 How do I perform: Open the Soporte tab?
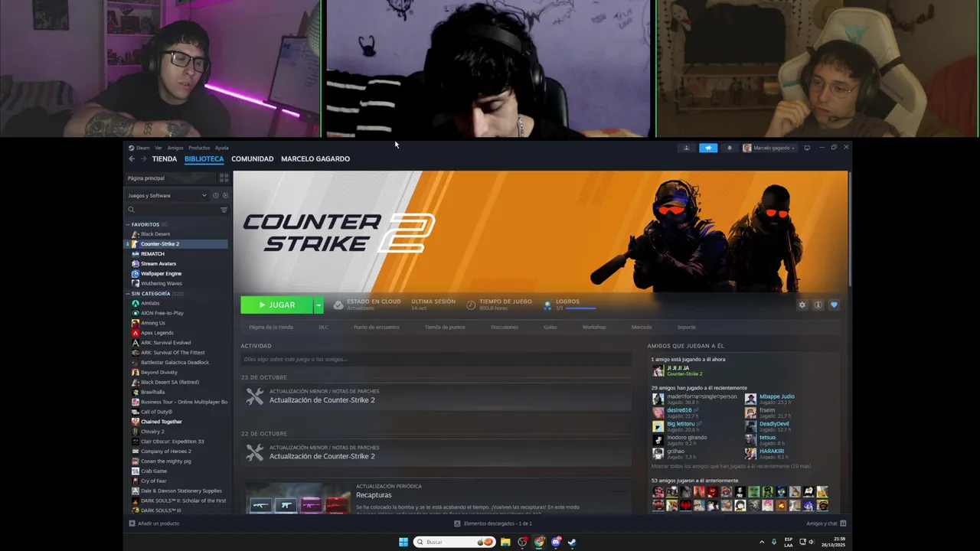click(x=687, y=327)
